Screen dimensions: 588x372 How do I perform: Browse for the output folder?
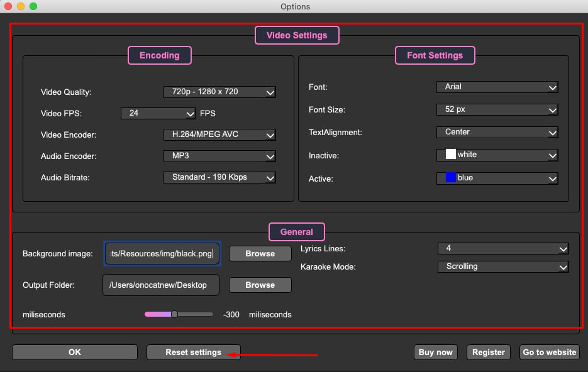(x=260, y=285)
